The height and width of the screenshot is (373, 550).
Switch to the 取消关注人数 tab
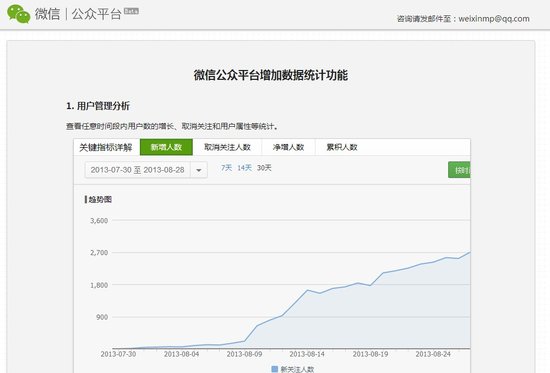[x=227, y=147]
